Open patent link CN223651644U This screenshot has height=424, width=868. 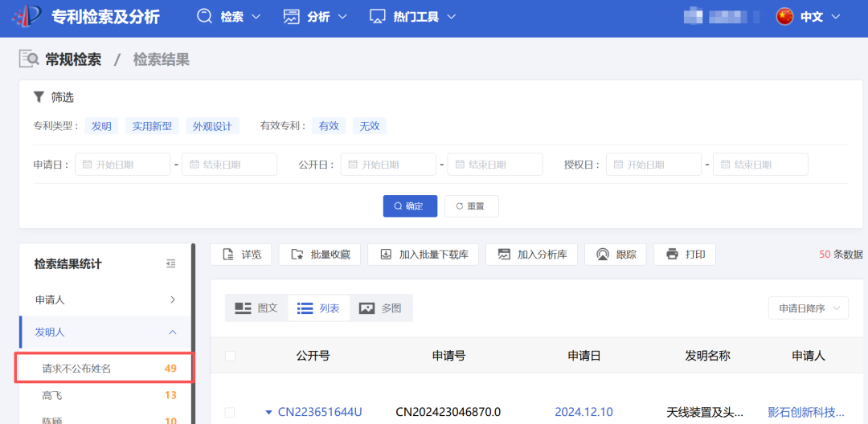click(x=320, y=412)
